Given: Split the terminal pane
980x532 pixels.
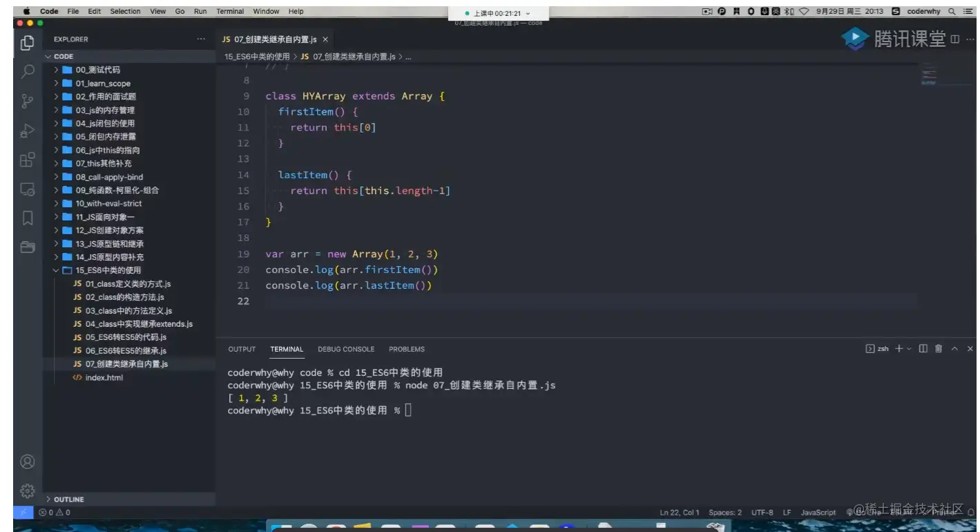Looking at the screenshot, I should tap(923, 349).
